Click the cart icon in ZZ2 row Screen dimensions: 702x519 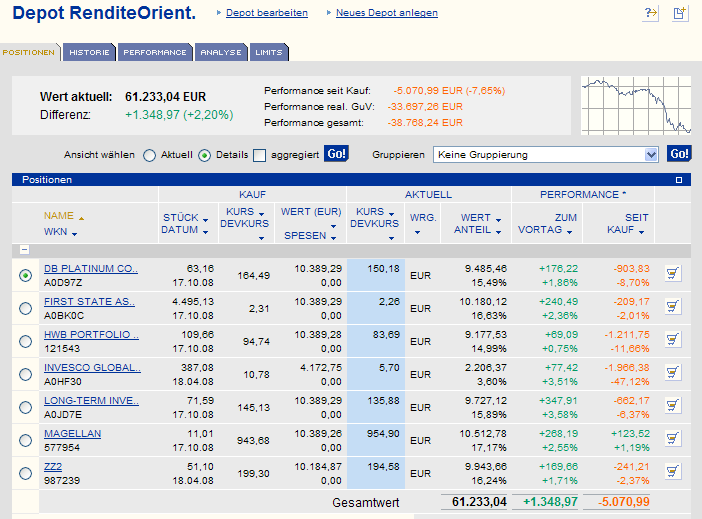672,472
